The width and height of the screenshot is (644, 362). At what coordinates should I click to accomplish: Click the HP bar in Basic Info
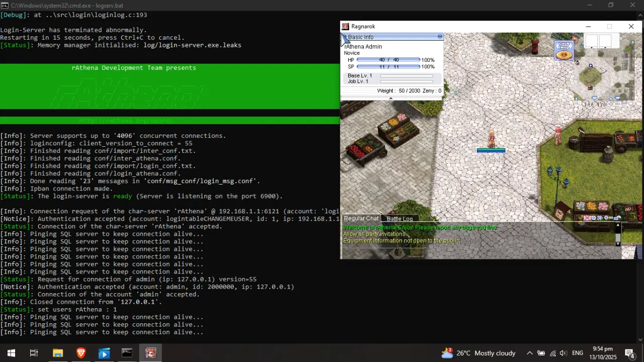pyautogui.click(x=388, y=60)
